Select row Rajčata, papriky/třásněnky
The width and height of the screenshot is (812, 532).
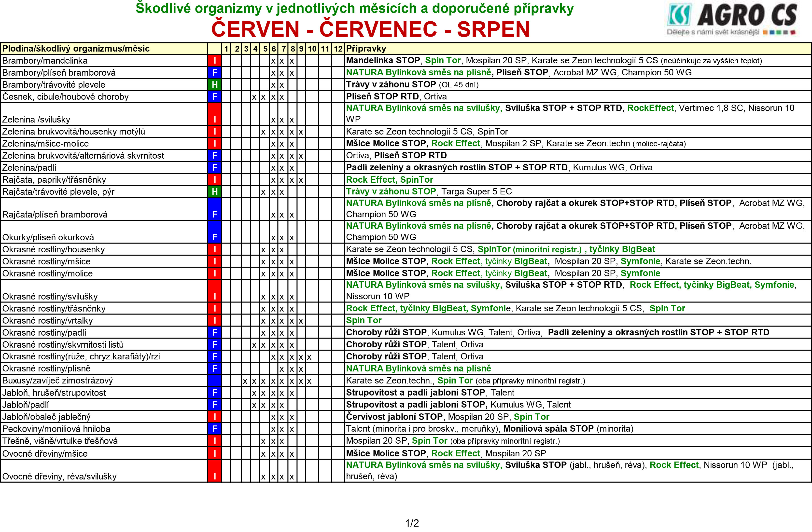tap(406, 180)
